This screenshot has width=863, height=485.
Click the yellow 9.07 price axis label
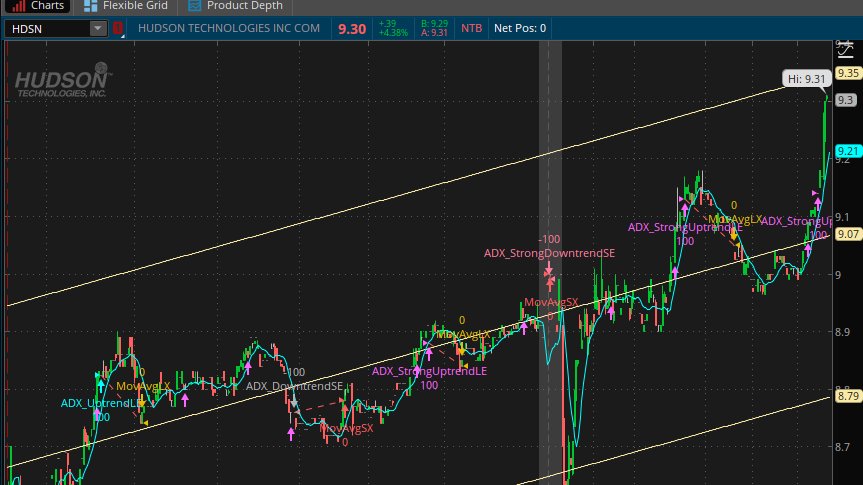[848, 235]
